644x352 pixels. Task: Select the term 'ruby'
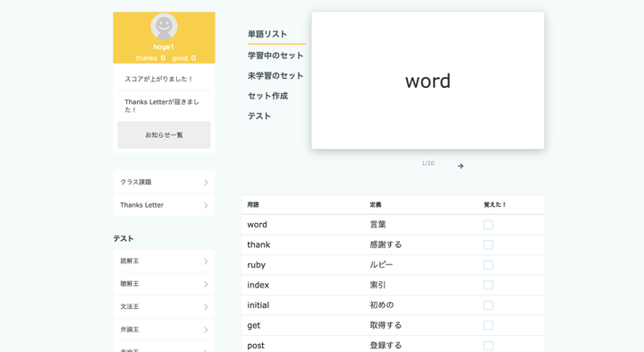click(257, 265)
